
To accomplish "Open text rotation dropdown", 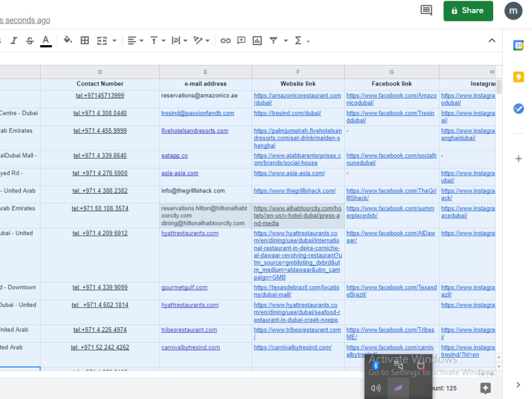I will coord(202,41).
